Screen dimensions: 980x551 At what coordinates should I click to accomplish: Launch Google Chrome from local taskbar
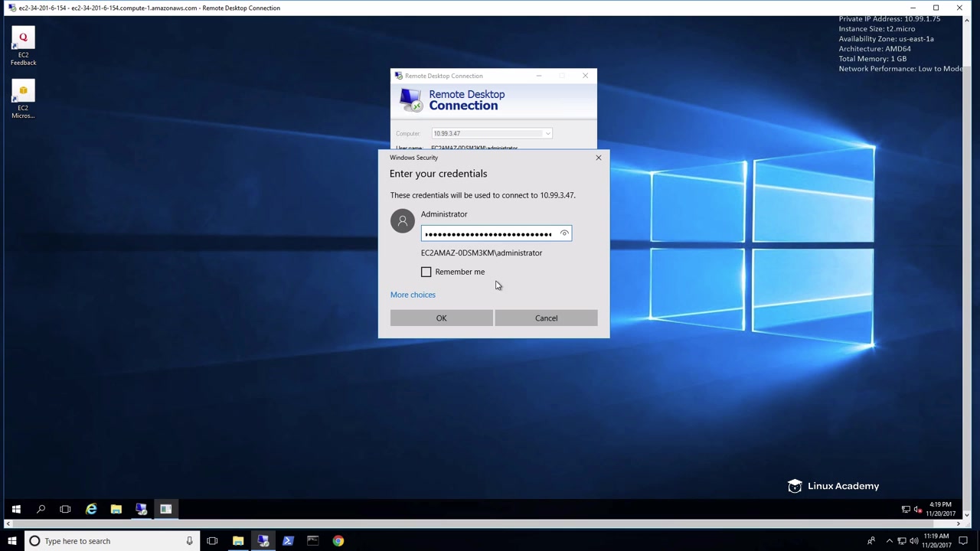click(338, 541)
